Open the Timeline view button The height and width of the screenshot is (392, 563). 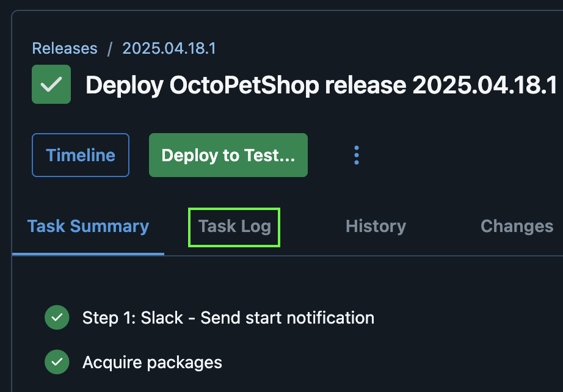click(x=81, y=155)
